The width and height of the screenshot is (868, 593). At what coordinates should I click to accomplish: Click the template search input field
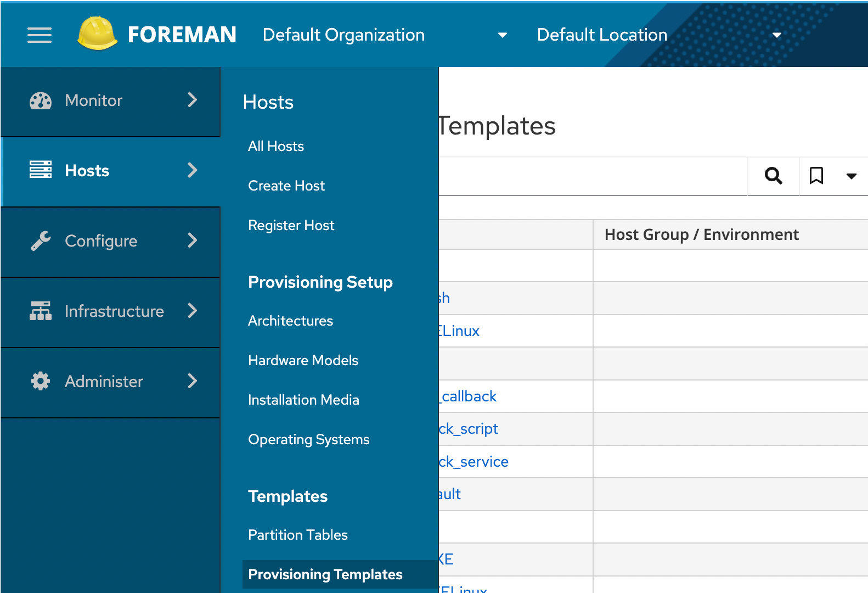593,176
